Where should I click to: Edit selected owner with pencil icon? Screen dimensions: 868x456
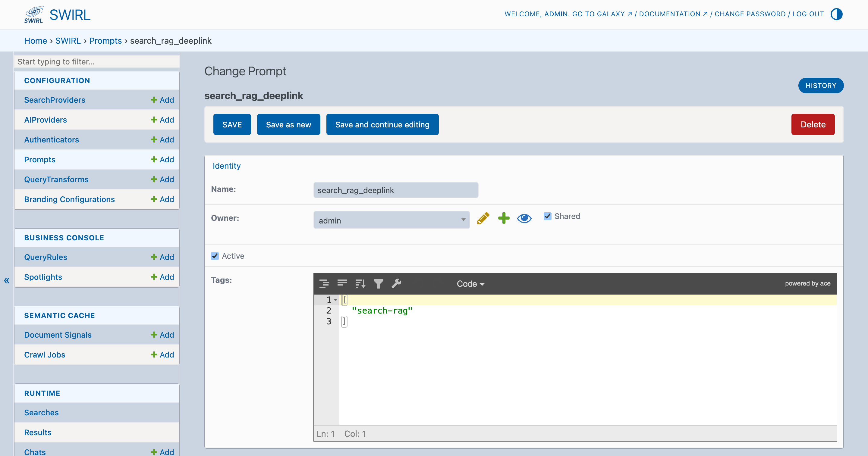click(483, 218)
